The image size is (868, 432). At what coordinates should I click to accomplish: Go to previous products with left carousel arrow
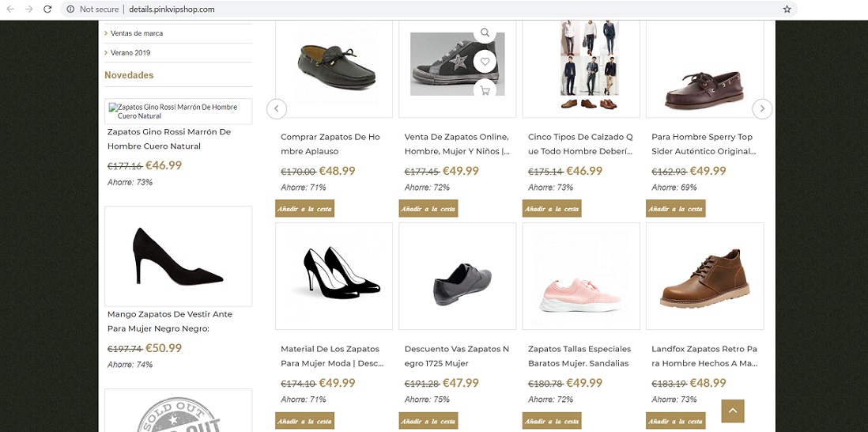tap(277, 108)
